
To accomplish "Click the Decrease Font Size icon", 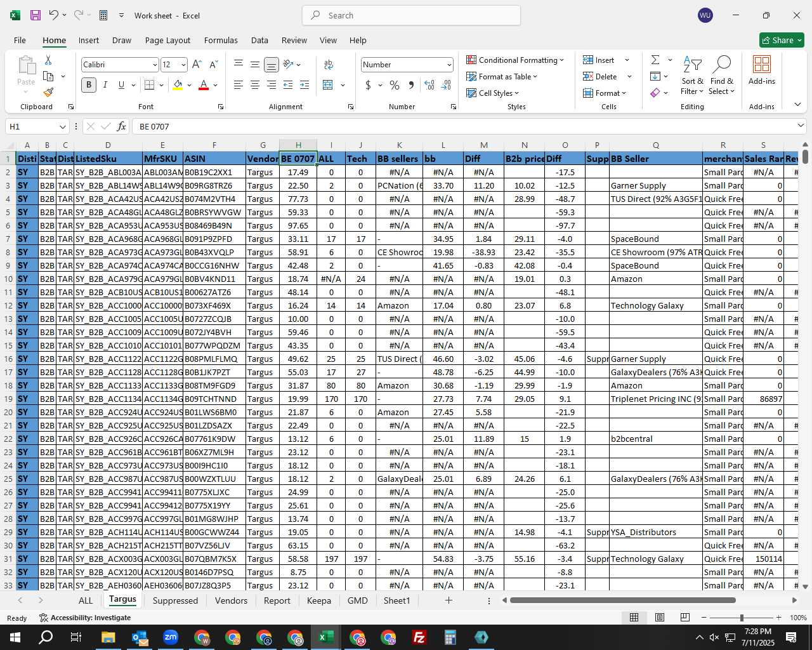I will click(x=213, y=65).
